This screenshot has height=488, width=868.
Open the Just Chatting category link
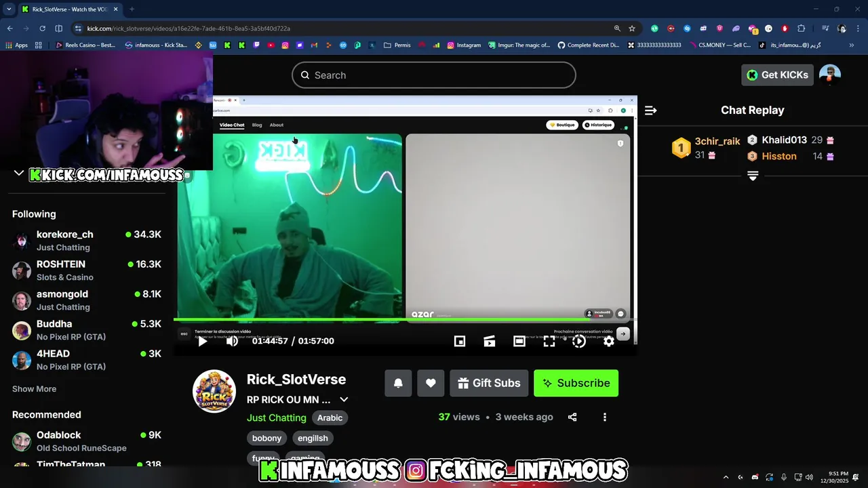click(x=277, y=418)
